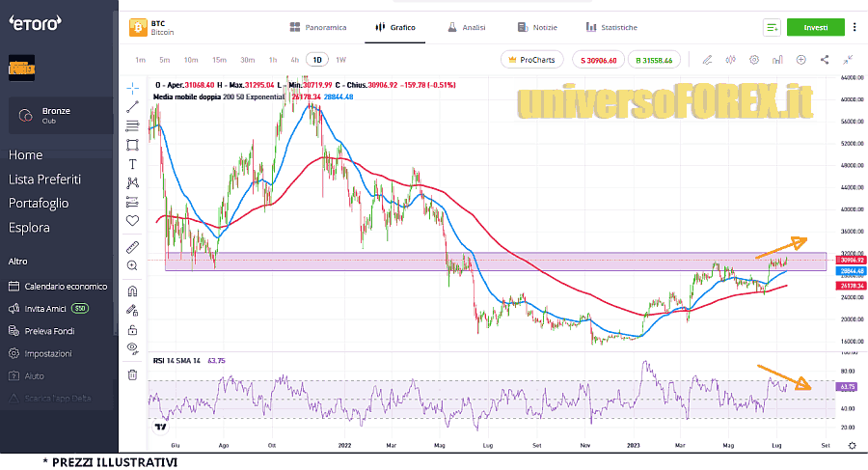Share the chart using share icon
Screen dimensions: 868x470
pyautogui.click(x=825, y=60)
